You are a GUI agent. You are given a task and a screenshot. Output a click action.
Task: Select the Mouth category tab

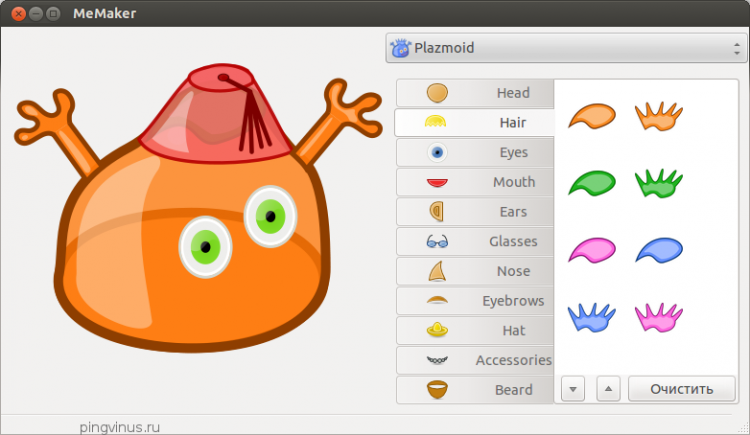(x=475, y=182)
